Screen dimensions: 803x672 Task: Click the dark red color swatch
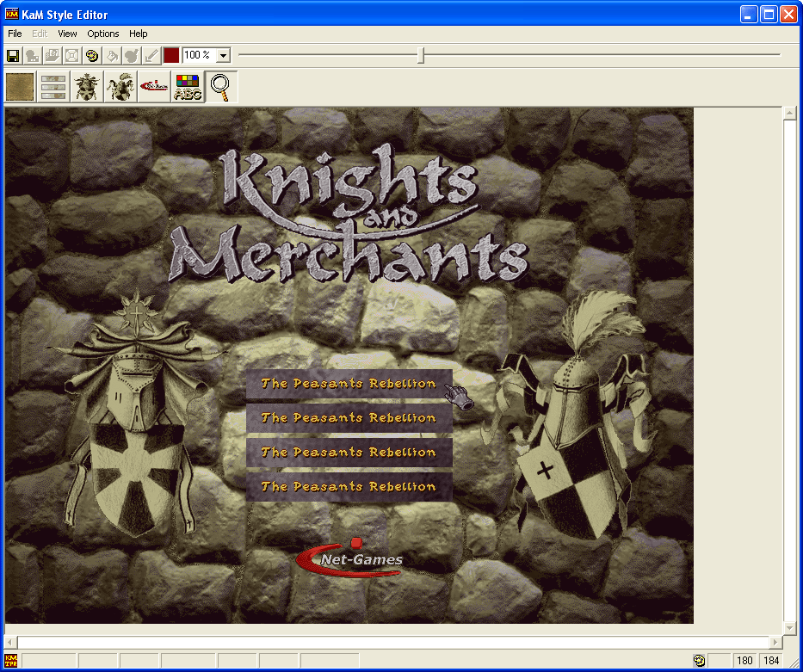point(171,55)
